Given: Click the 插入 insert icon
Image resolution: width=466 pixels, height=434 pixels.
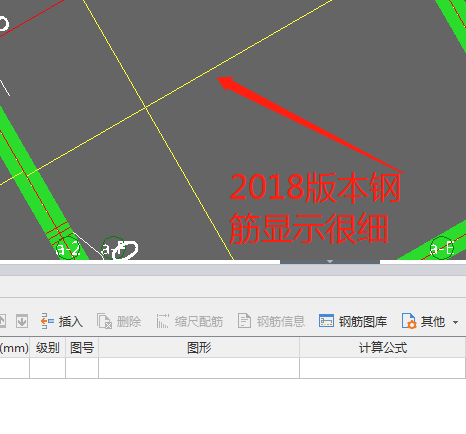Looking at the screenshot, I should tap(47, 321).
